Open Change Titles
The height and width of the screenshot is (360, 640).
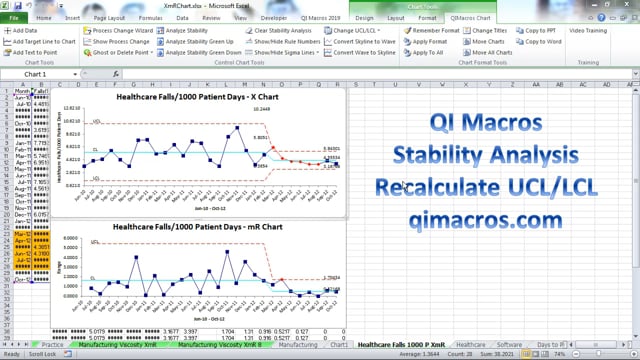485,31
